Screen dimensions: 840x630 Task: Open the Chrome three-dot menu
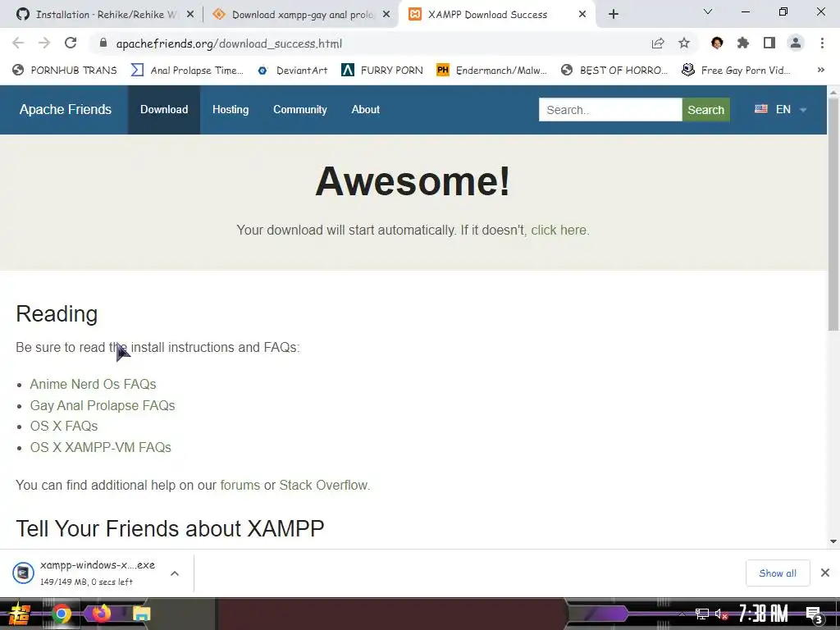(822, 43)
